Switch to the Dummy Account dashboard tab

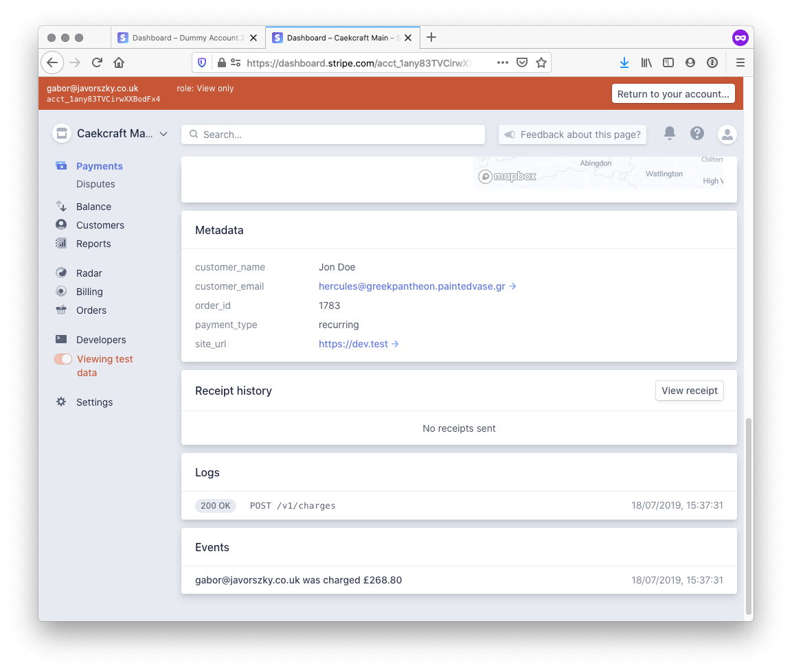tap(182, 38)
